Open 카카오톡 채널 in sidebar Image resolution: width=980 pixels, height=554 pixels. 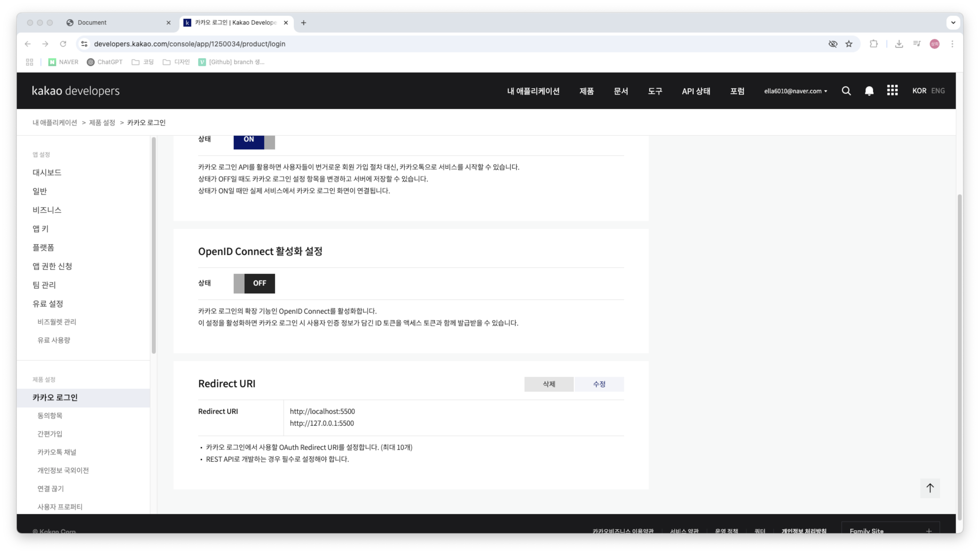[57, 452]
